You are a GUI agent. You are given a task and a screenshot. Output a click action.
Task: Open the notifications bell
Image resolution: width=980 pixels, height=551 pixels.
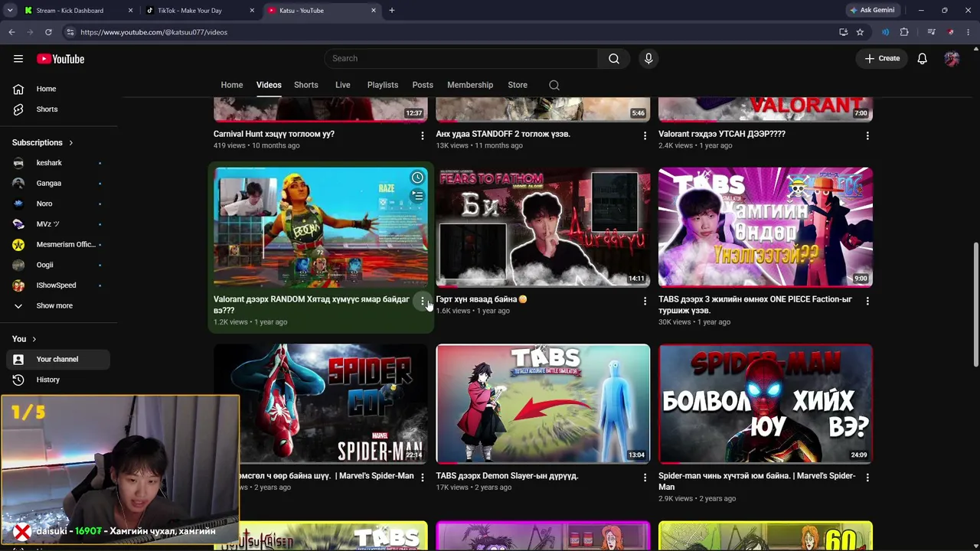coord(922,58)
